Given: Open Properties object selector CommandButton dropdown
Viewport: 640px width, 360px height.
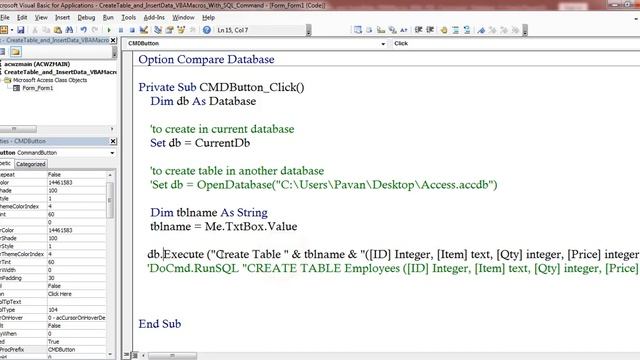Looking at the screenshot, I should pyautogui.click(x=112, y=153).
